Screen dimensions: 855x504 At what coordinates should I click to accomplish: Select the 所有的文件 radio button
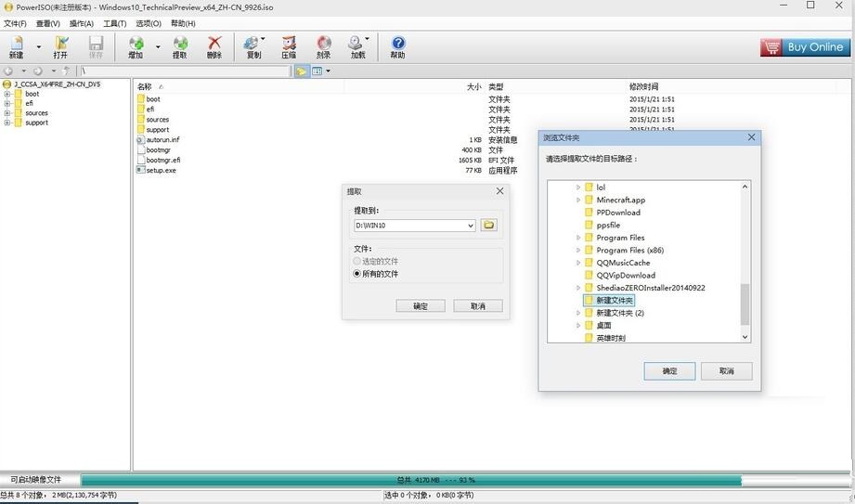(357, 274)
